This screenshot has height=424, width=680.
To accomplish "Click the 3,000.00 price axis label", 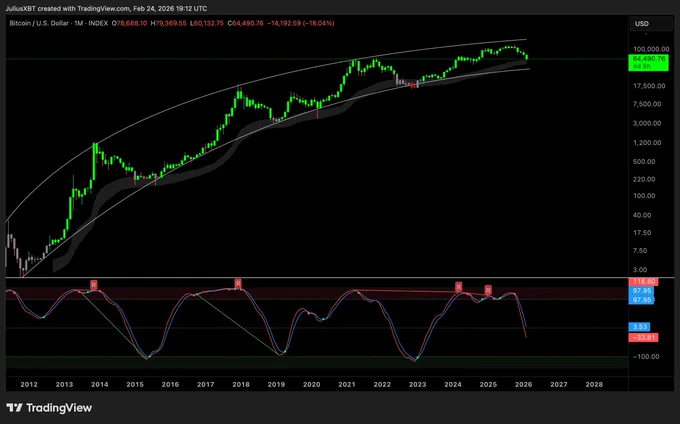I will pyautogui.click(x=647, y=123).
